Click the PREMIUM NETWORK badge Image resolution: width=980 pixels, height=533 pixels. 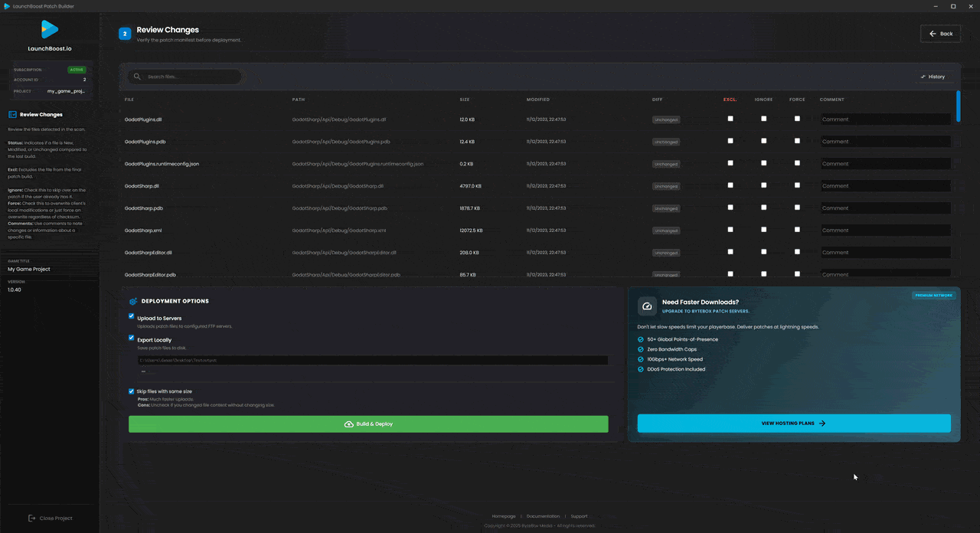pyautogui.click(x=933, y=295)
